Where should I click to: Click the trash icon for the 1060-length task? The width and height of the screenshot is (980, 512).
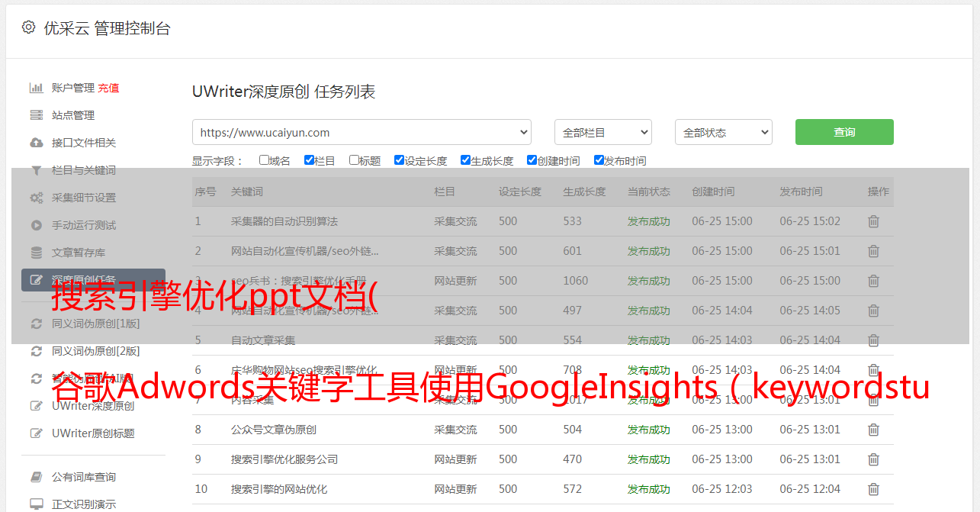tap(874, 281)
